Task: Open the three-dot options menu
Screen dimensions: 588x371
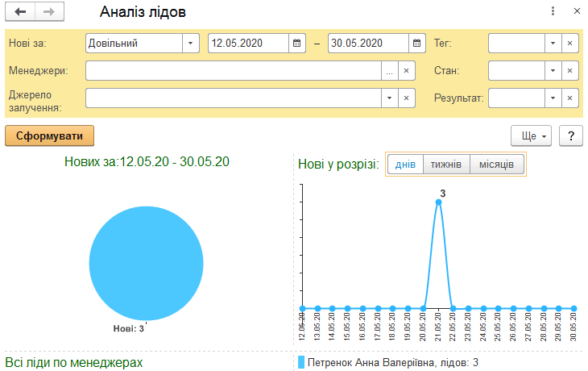Action: pyautogui.click(x=553, y=11)
